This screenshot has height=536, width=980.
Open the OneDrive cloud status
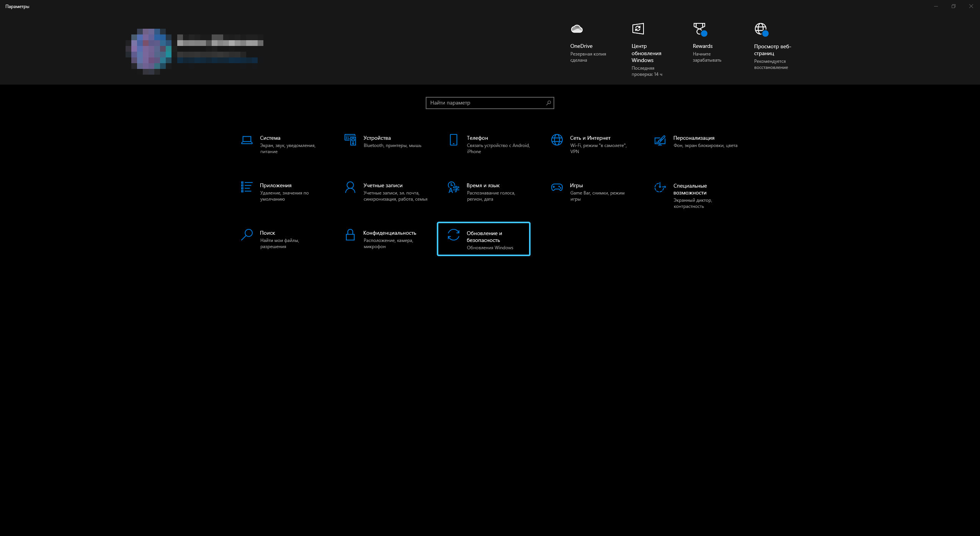[577, 29]
